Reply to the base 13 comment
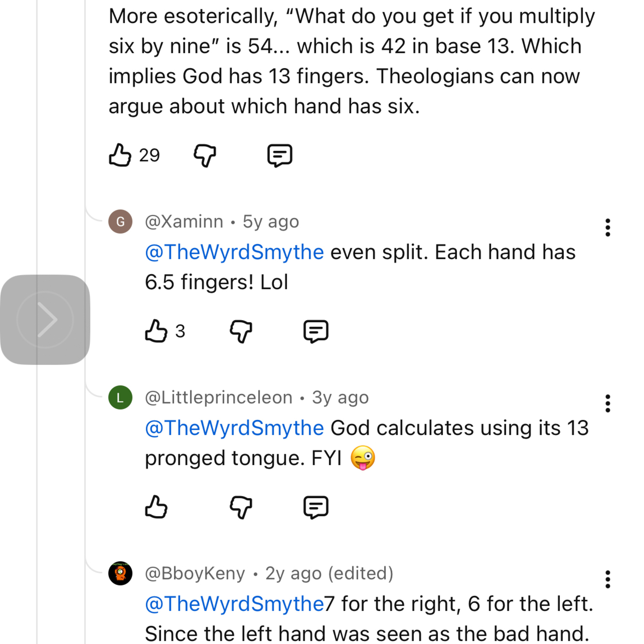Viewport: 644px width, 644px height. (280, 155)
